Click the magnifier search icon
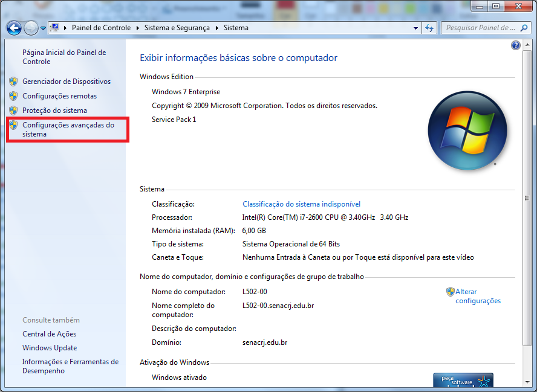 pos(524,28)
